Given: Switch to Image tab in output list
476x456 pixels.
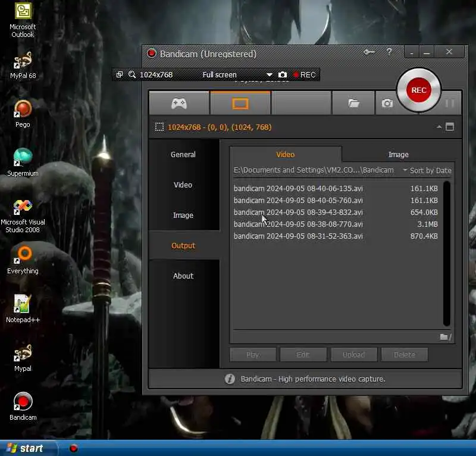Looking at the screenshot, I should [x=398, y=154].
